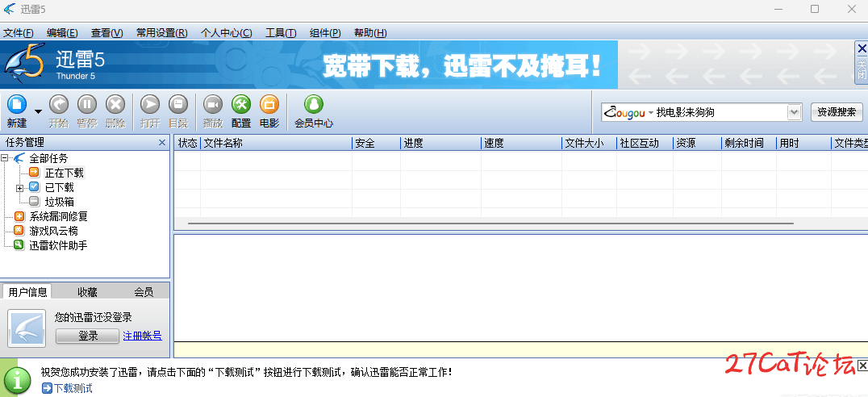The height and width of the screenshot is (397, 868).
Task: Sort by the 剩余时间 column header
Action: [749, 144]
